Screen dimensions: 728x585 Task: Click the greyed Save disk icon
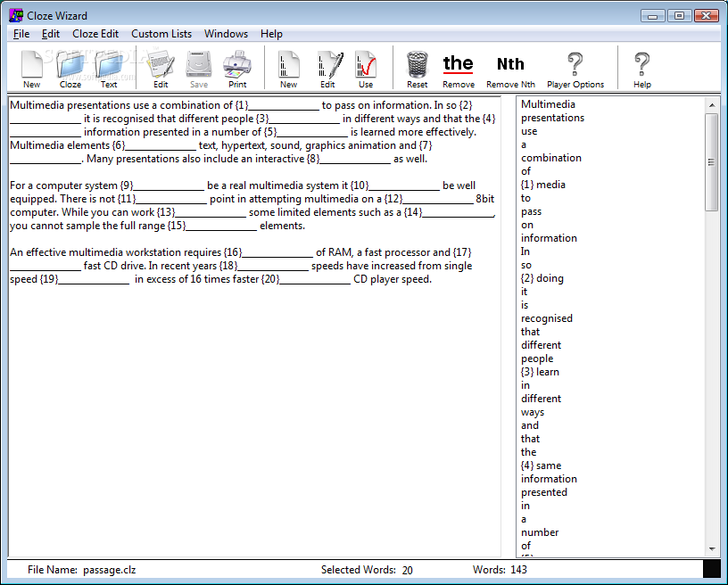[199, 70]
